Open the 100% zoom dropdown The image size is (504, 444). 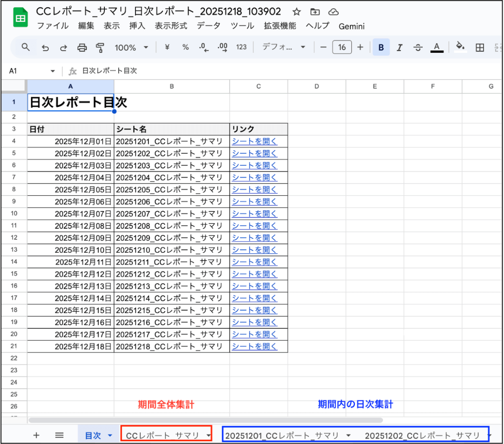131,48
